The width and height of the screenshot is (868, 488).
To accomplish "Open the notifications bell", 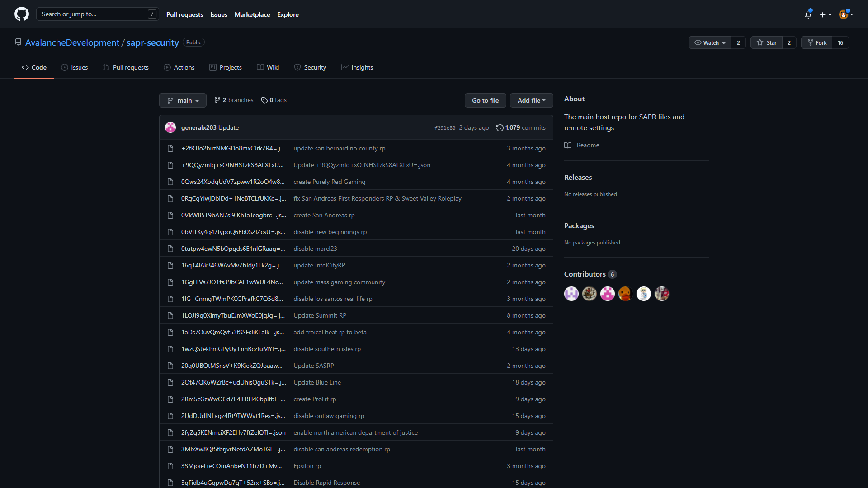I will tap(808, 14).
